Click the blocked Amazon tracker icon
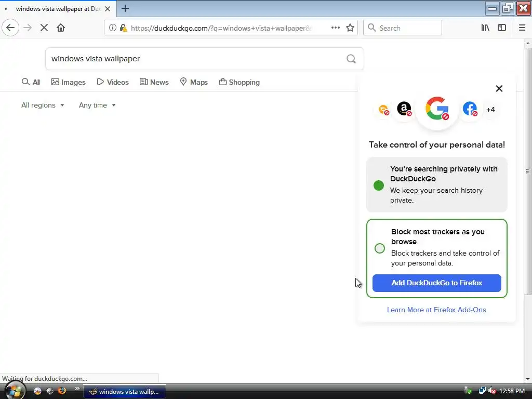Screen dimensions: 532x399 (404, 109)
